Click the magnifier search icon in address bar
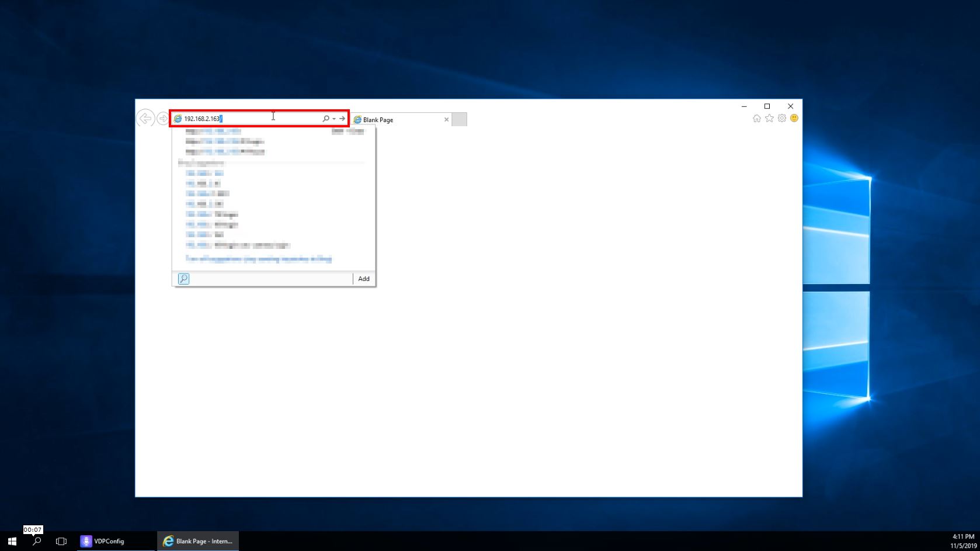The height and width of the screenshot is (551, 980). click(326, 119)
